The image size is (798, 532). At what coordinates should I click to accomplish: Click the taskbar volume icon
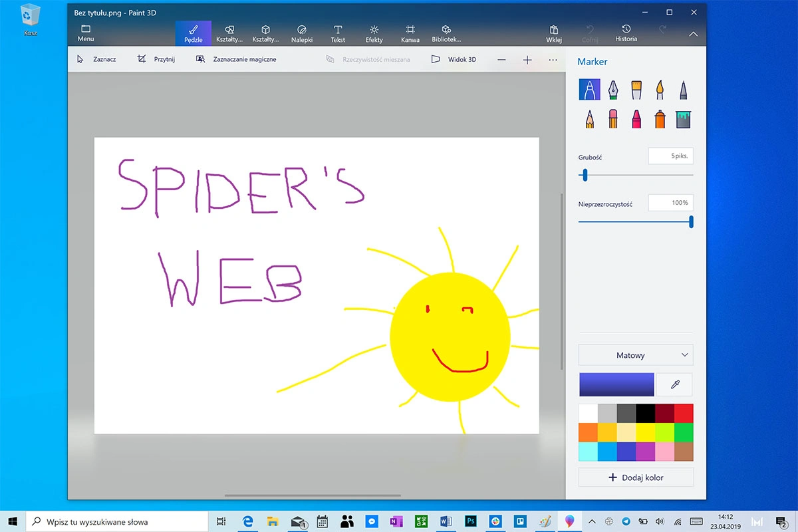tap(660, 522)
